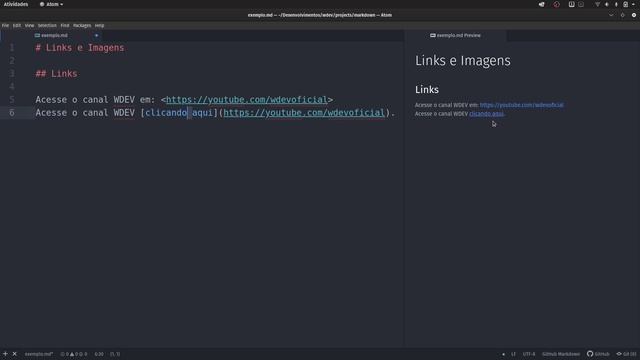Click the window title-bar diamond button
The height and width of the screenshot is (360, 640).
(622, 15)
